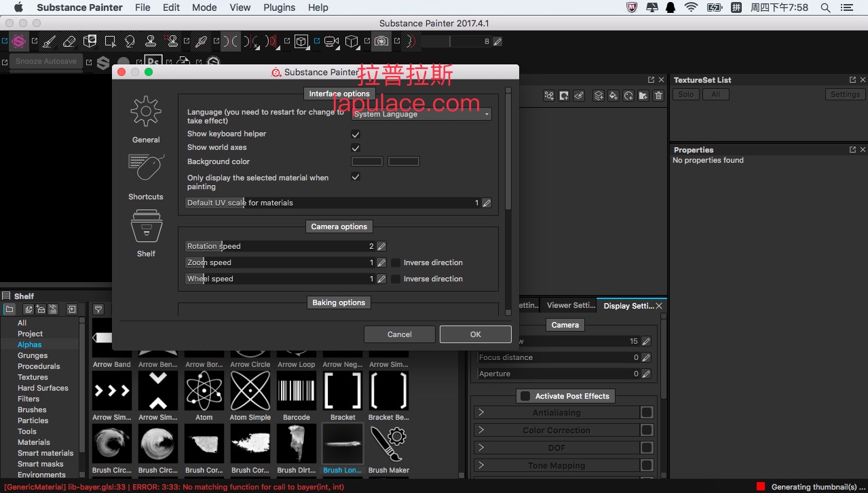Click the Shelf filter funnel icon
The width and height of the screenshot is (868, 493).
[98, 309]
